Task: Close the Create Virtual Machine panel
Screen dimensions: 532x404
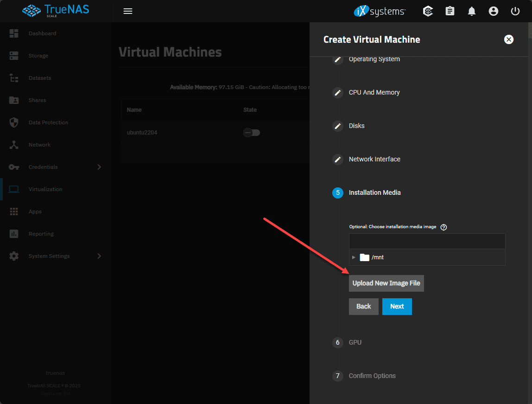Action: pos(509,39)
